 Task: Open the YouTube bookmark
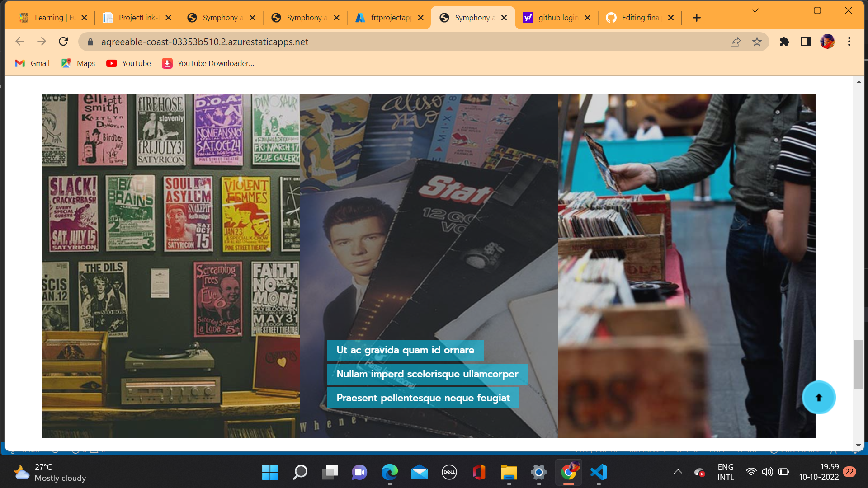click(x=128, y=63)
